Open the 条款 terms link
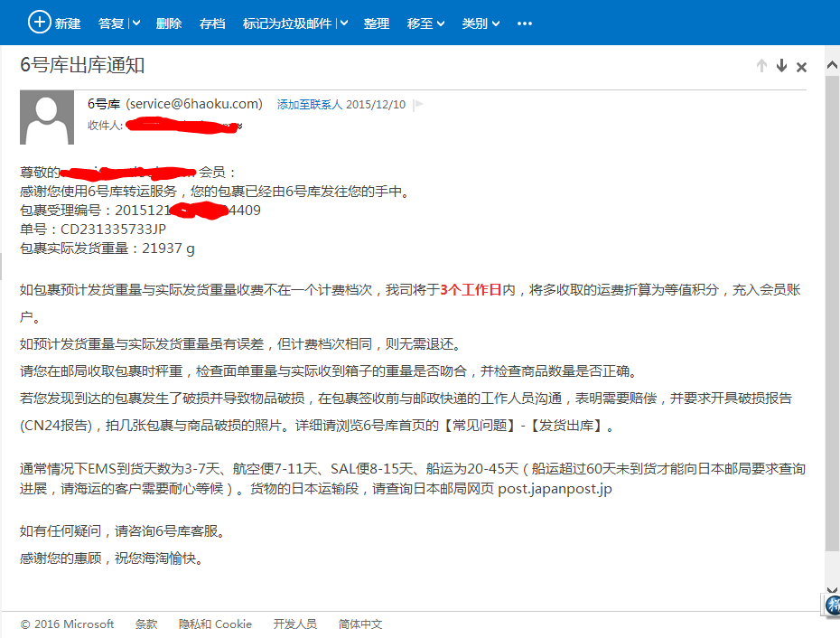The image size is (840, 638). point(146,624)
